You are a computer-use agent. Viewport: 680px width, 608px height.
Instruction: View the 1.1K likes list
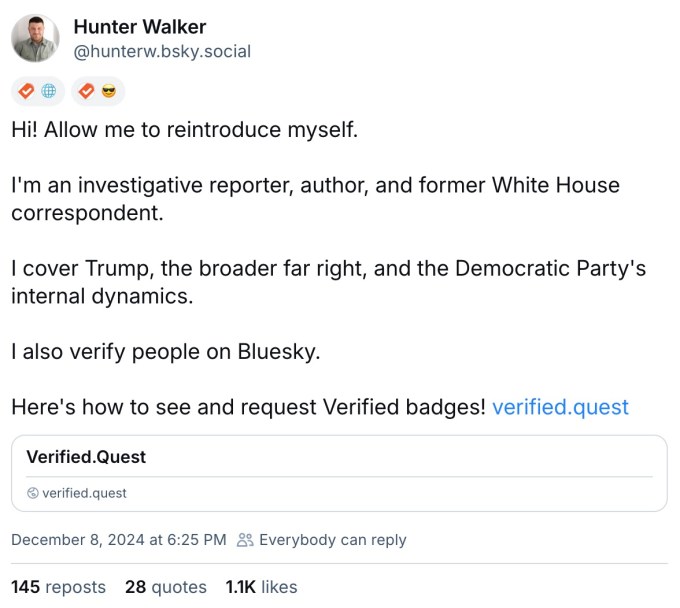(x=261, y=587)
